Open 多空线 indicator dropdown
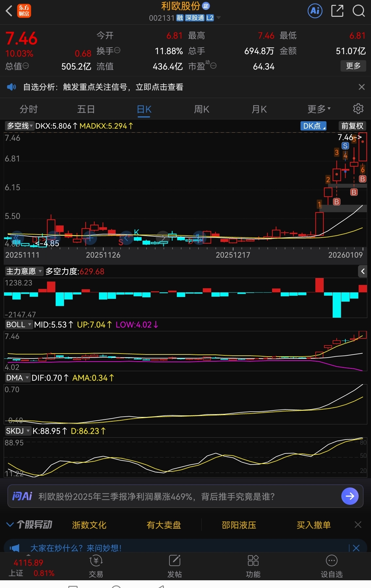Screen dimensions: 371x588 click(19, 126)
